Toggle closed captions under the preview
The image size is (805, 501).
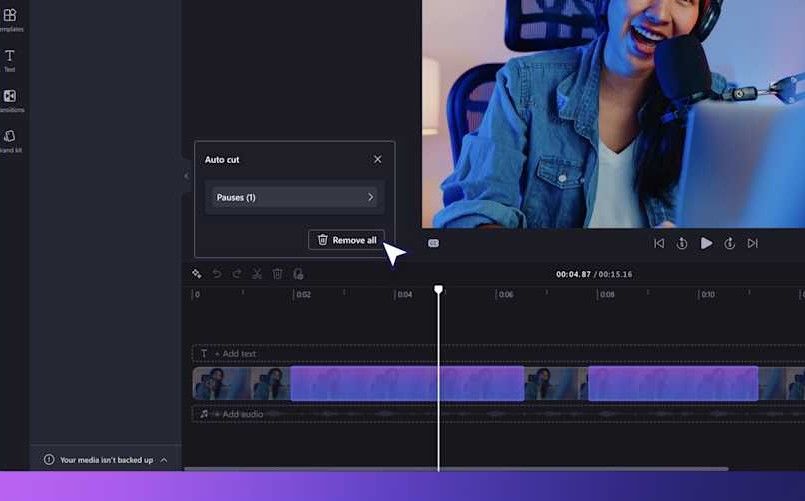[x=433, y=243]
